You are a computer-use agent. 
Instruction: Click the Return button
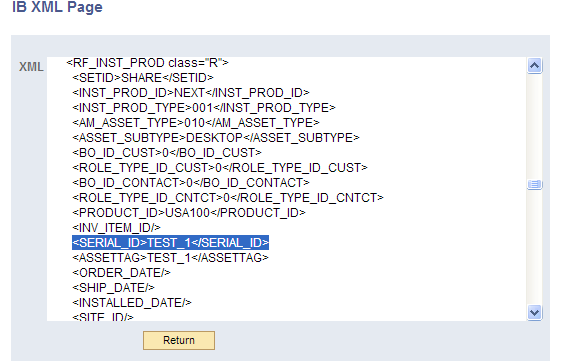pos(179,340)
